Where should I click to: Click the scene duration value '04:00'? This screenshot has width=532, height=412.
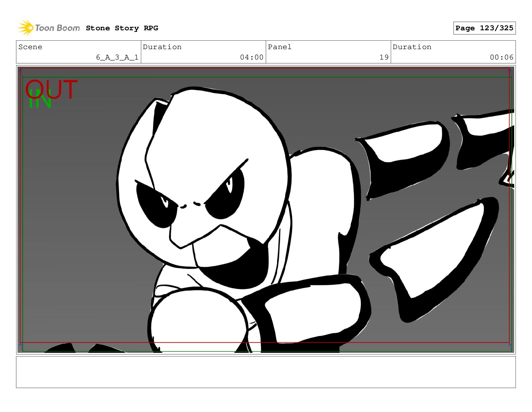[252, 58]
